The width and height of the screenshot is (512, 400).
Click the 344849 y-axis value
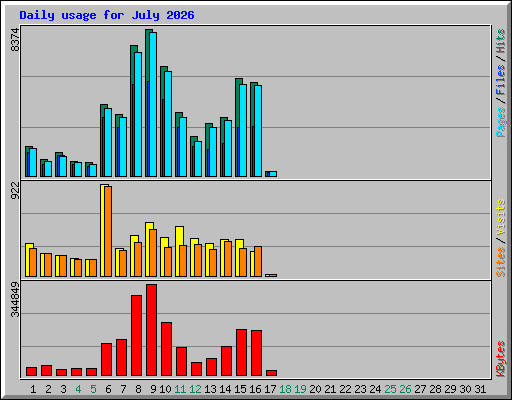(15, 300)
